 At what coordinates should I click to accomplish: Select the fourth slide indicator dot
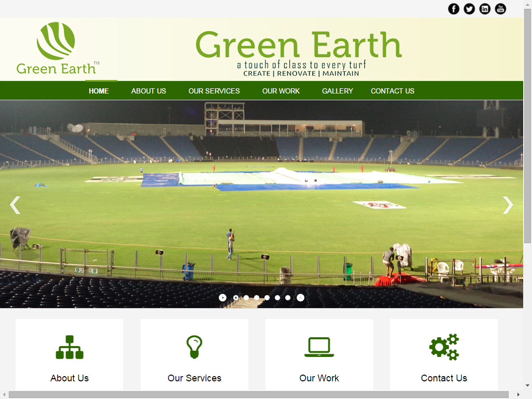click(267, 298)
